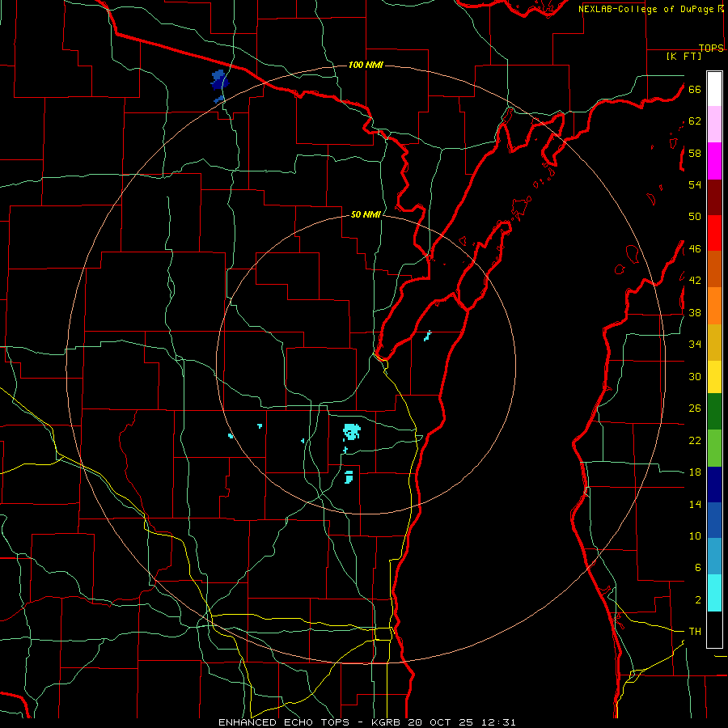The height and width of the screenshot is (728, 728).
Task: Click the orange 38 K FT legend swatch
Action: [x=714, y=306]
